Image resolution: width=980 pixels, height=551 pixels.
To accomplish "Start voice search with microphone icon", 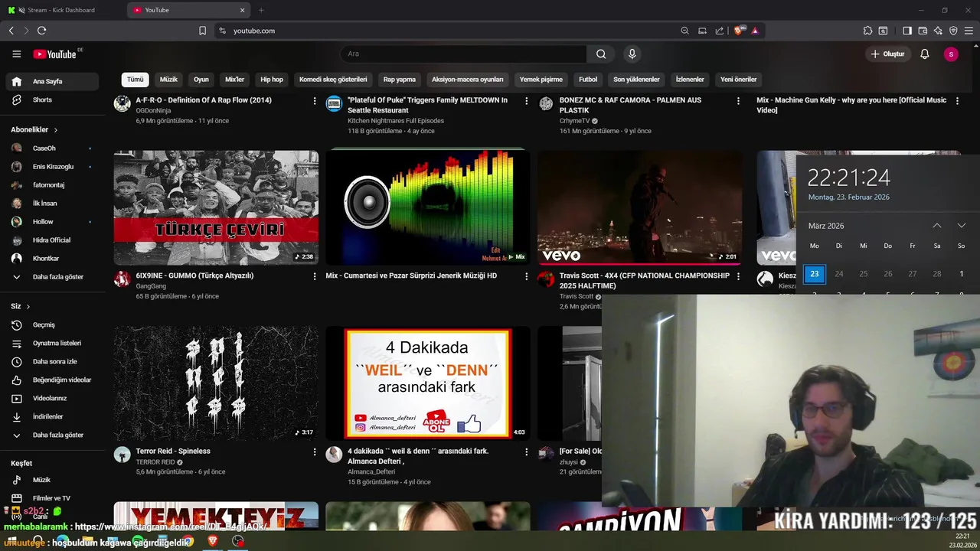I will tap(632, 54).
